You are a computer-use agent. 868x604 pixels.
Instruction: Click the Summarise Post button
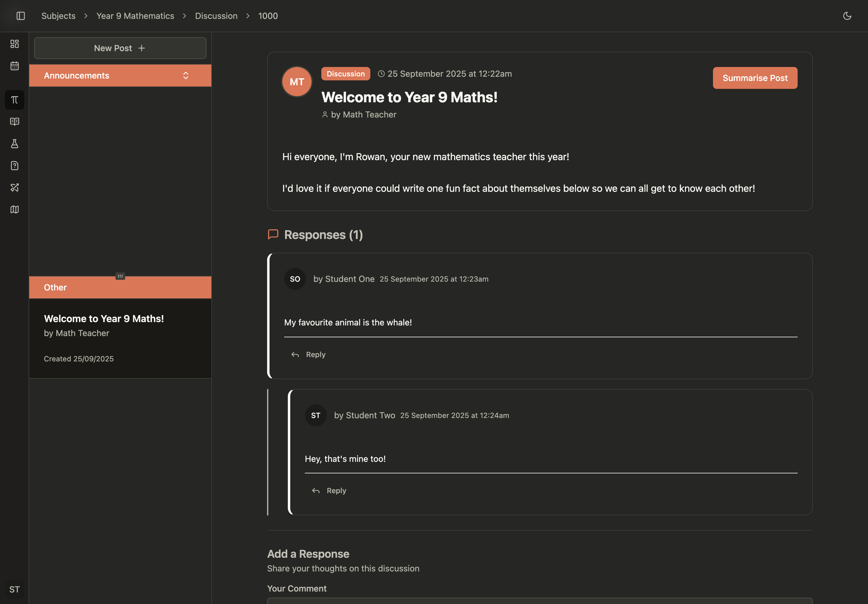pyautogui.click(x=755, y=78)
